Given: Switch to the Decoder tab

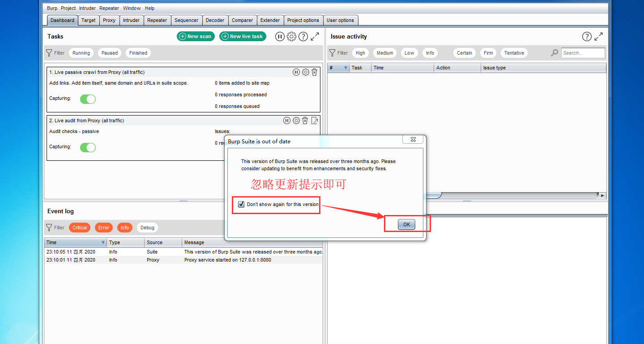Looking at the screenshot, I should tap(215, 20).
